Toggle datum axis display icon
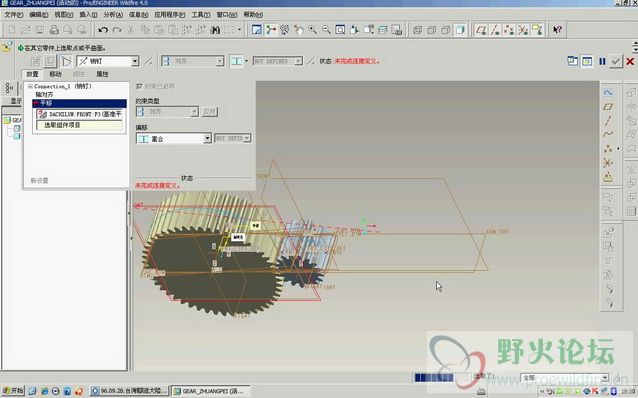This screenshot has height=398, width=638. coord(495,30)
